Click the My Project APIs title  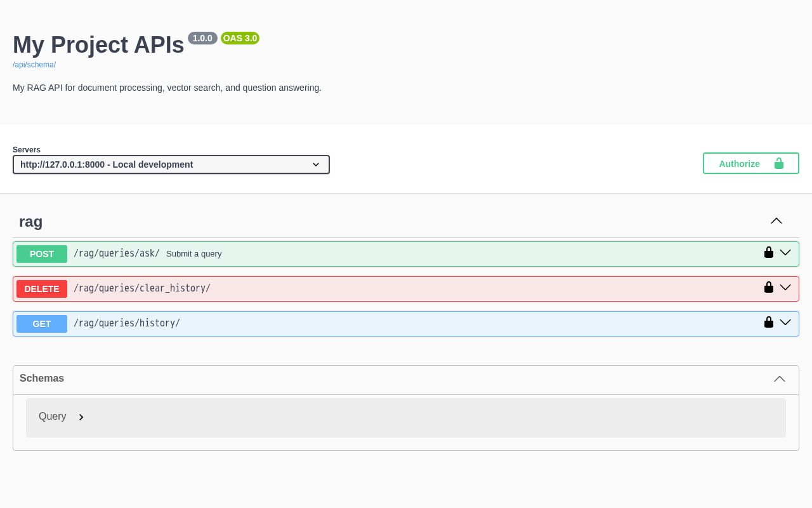click(98, 44)
